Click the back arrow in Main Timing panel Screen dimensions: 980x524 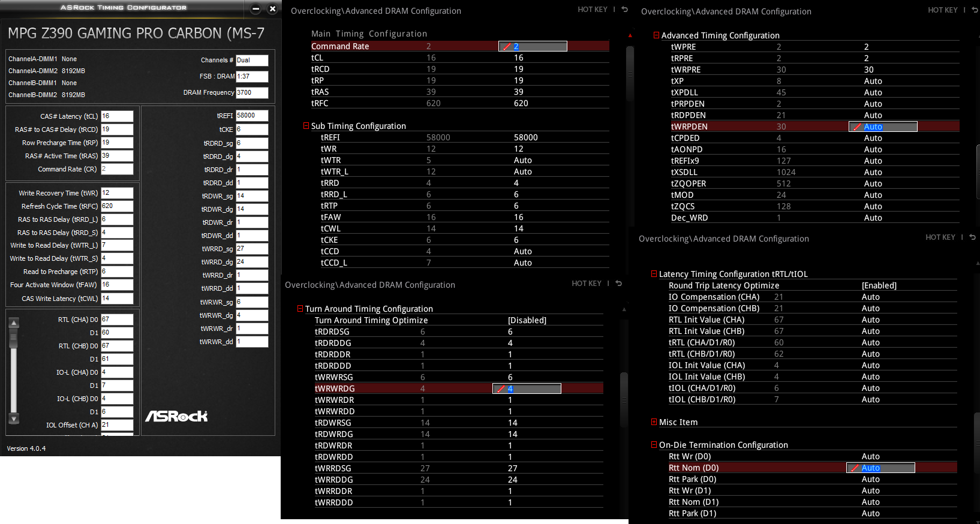pos(624,10)
